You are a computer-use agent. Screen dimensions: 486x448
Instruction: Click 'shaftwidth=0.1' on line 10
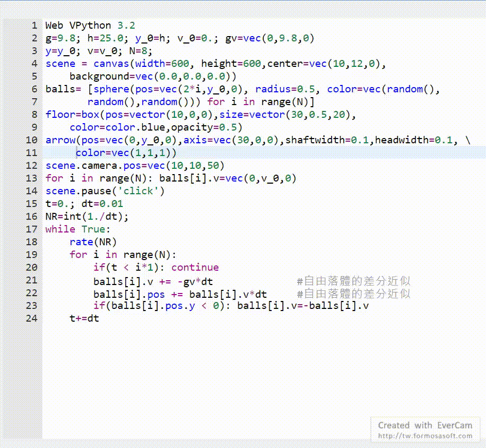tap(327, 140)
